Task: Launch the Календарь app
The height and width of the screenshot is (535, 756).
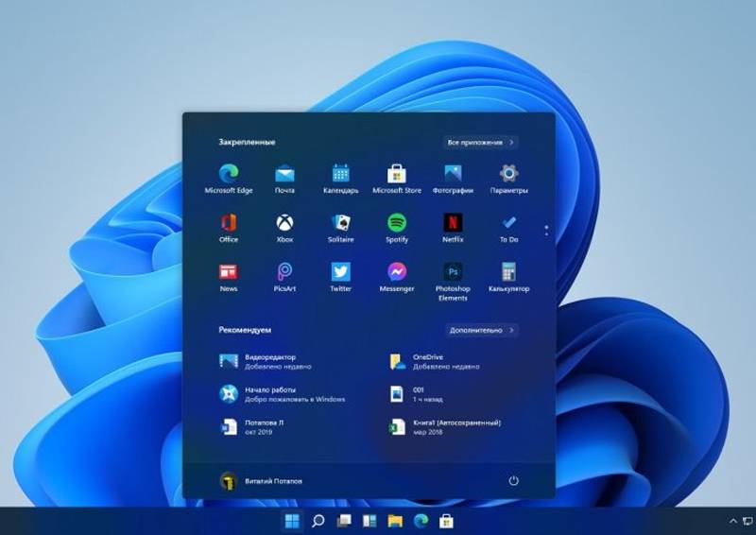Action: click(x=340, y=179)
